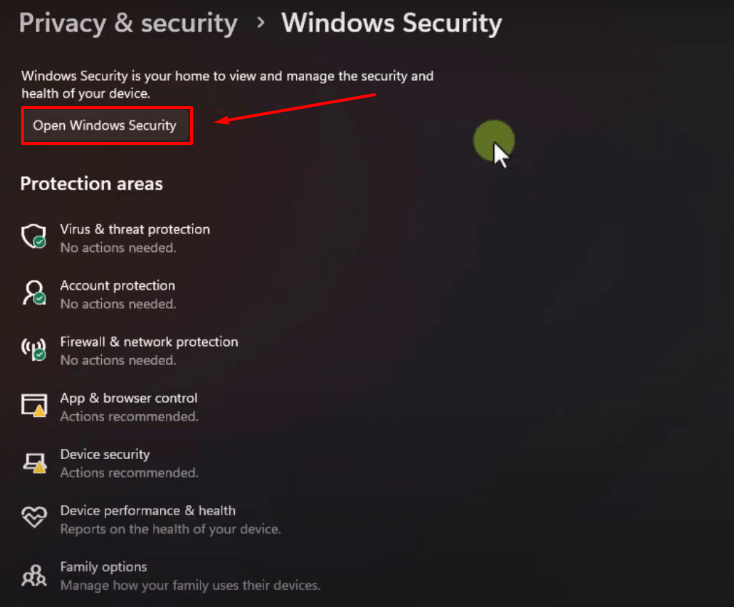This screenshot has height=607, width=734.
Task: Click the Device performance & health heart icon
Action: 34,517
